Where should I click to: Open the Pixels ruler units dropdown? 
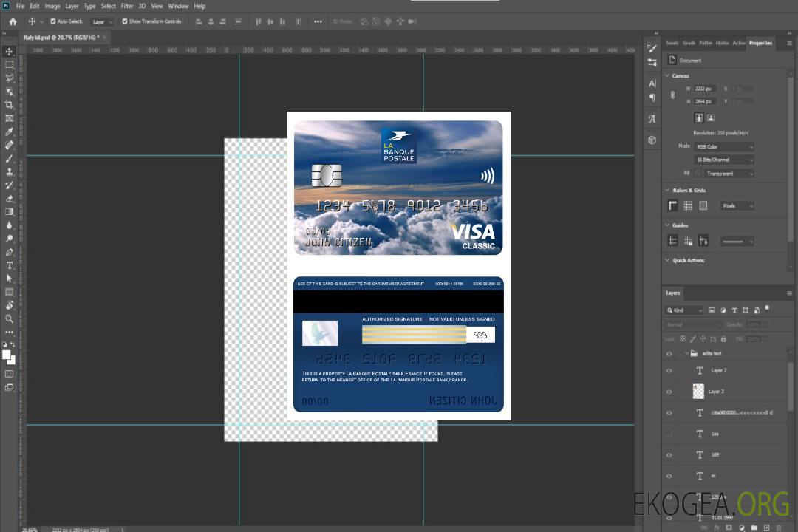(x=737, y=205)
